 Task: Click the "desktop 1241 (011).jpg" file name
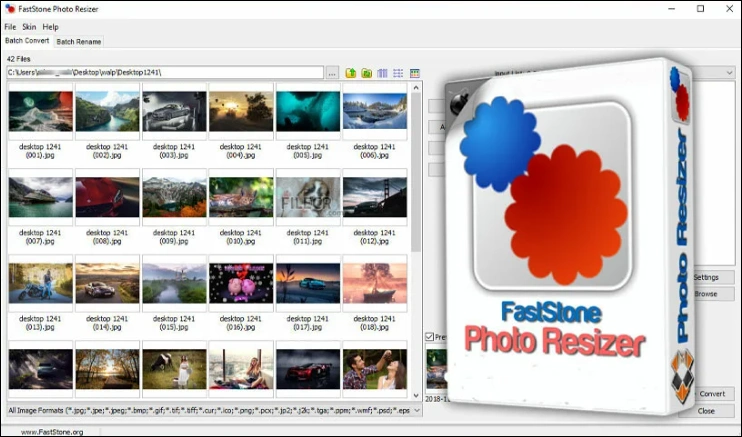pyautogui.click(x=308, y=237)
